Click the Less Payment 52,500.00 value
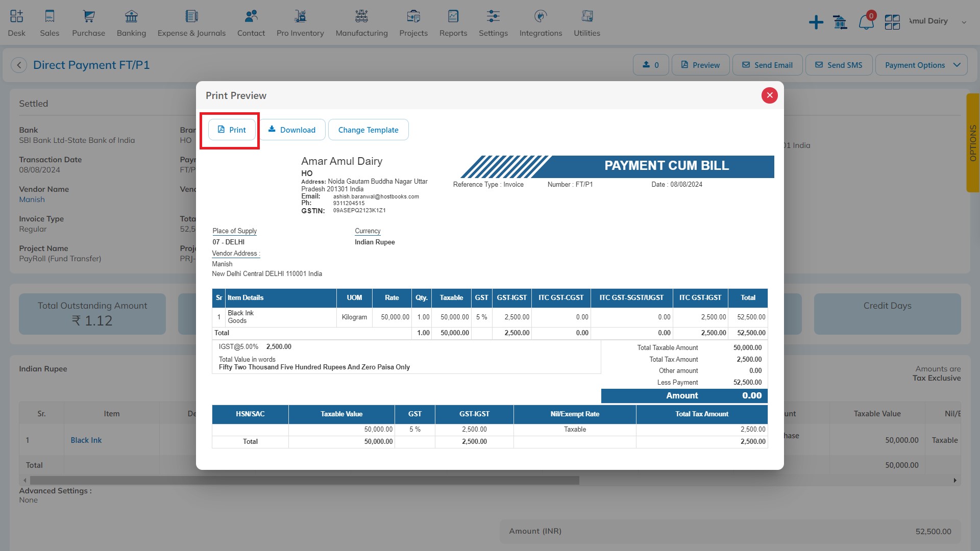This screenshot has height=551, width=980. coord(747,382)
